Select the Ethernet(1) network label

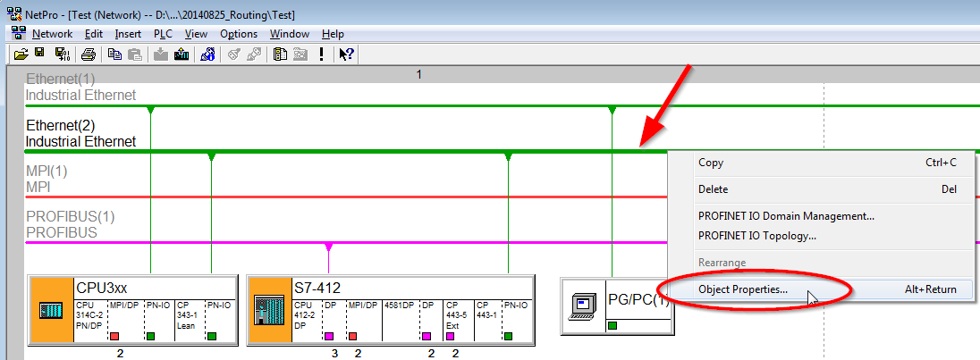coord(61,80)
